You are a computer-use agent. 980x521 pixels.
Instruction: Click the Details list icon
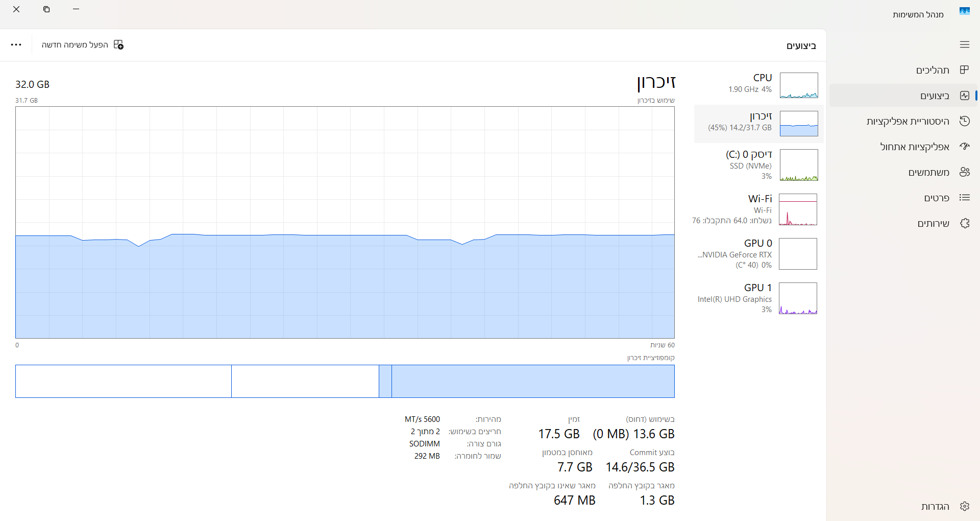(x=964, y=198)
